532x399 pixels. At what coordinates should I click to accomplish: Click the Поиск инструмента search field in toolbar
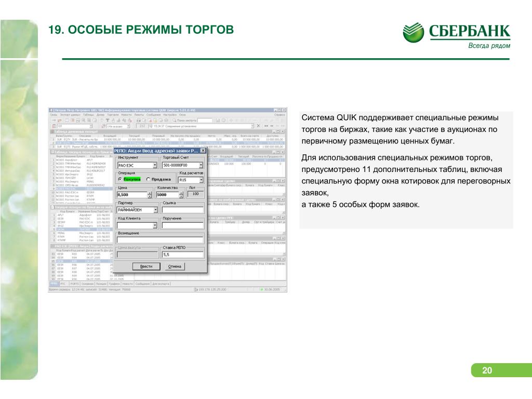click(x=205, y=121)
